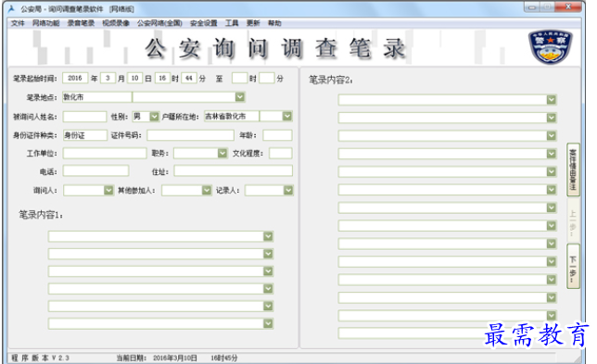Open first dropdown arrow under 笔录内容2

[x=552, y=100]
